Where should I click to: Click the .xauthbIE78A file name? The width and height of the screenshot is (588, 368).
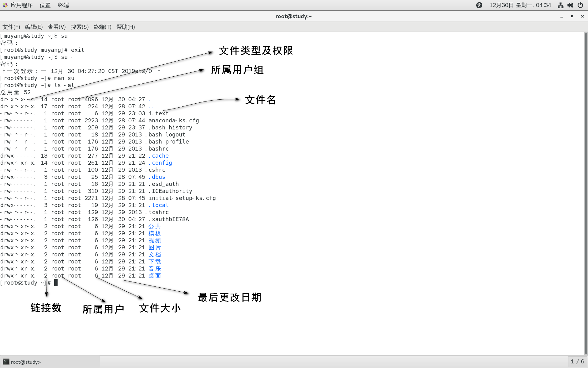point(169,219)
